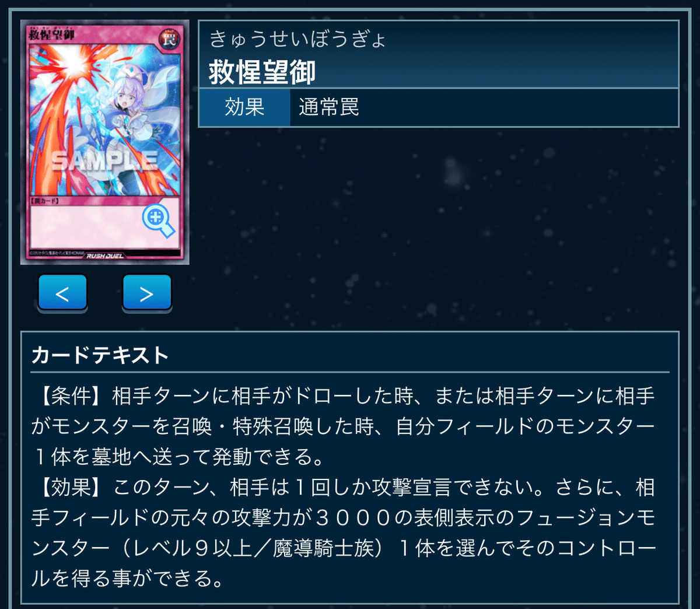Click the SAMPLE watermark on card art
This screenshot has height=609, width=700.
pos(104,161)
